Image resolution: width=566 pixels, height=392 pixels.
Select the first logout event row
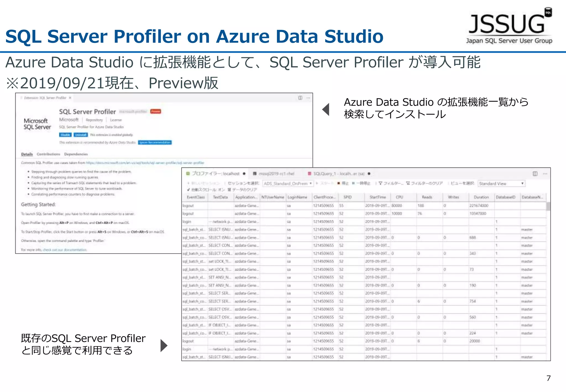[x=364, y=206]
